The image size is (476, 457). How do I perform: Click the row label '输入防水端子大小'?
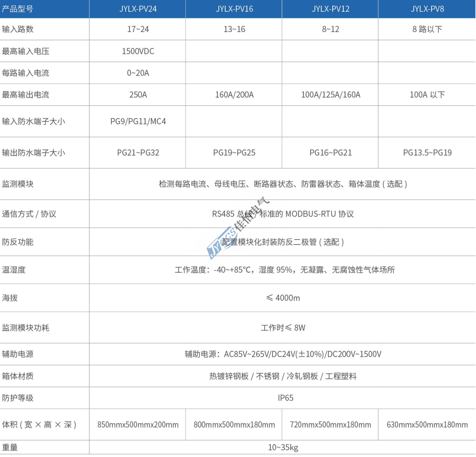point(33,121)
